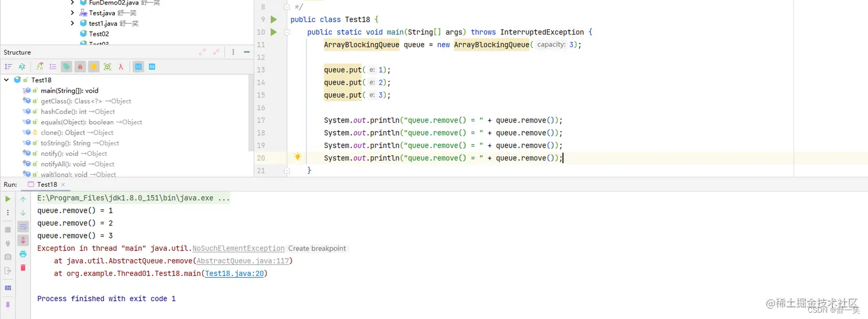The image size is (868, 319).
Task: Click Create breakpoint link
Action: coord(317,248)
